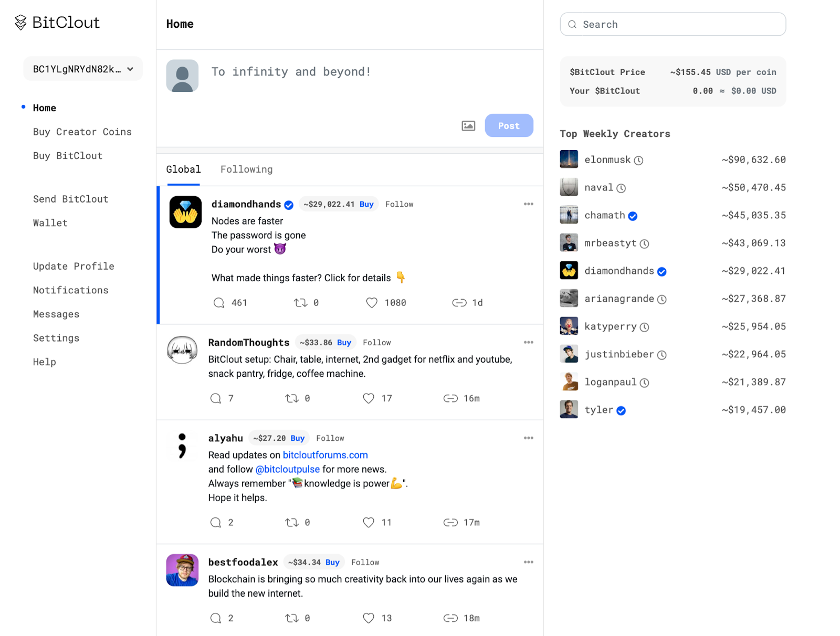Copy link of alyahu post
Viewport: 840px width, 636px height.
click(450, 522)
